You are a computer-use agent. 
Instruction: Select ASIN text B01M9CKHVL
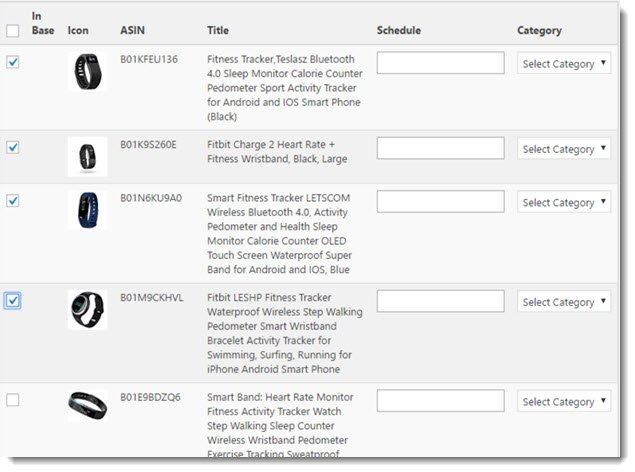[x=152, y=298]
